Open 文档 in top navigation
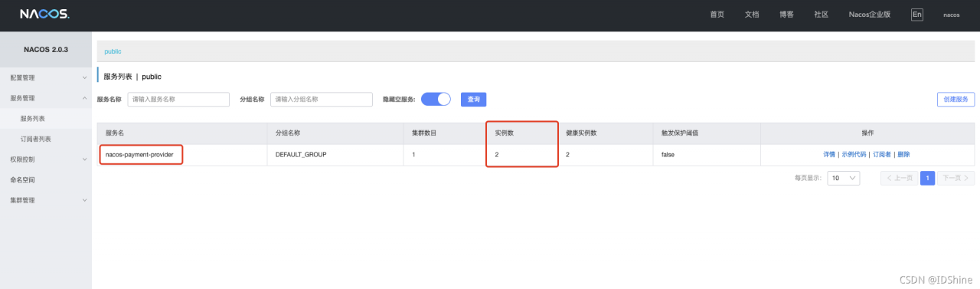Image resolution: width=980 pixels, height=289 pixels. tap(752, 15)
